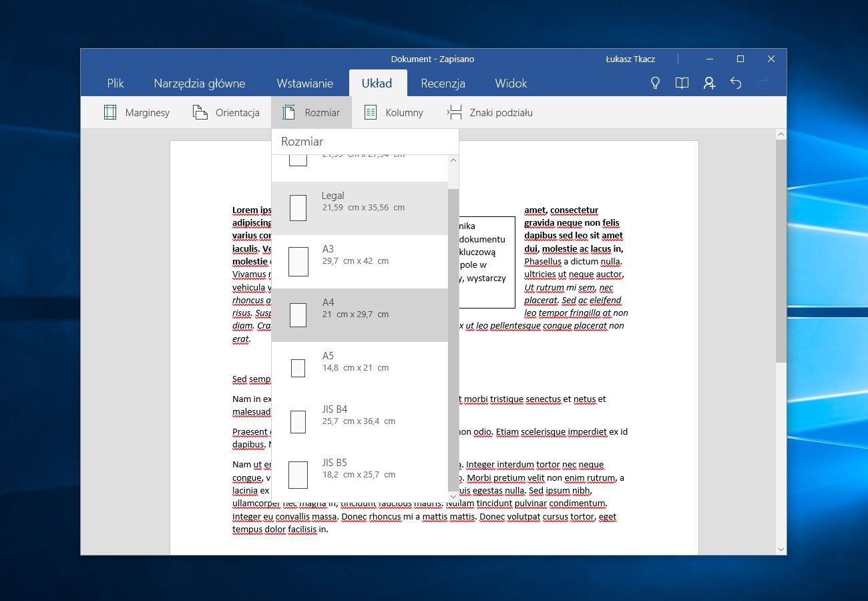Click the share person icon
The image size is (868, 601).
tap(709, 83)
